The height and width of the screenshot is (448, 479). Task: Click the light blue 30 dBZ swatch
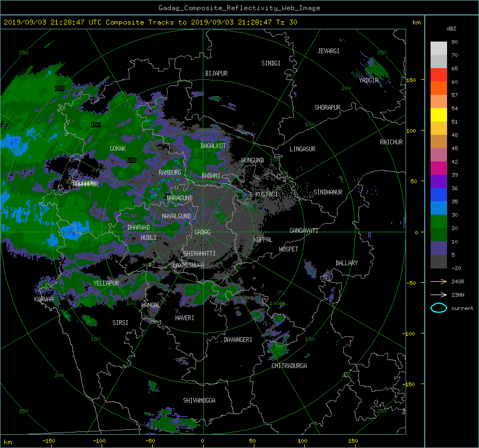(439, 208)
